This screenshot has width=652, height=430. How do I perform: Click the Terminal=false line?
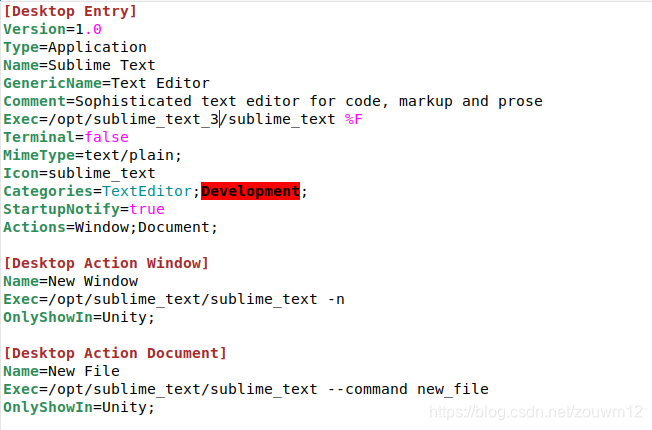point(66,137)
